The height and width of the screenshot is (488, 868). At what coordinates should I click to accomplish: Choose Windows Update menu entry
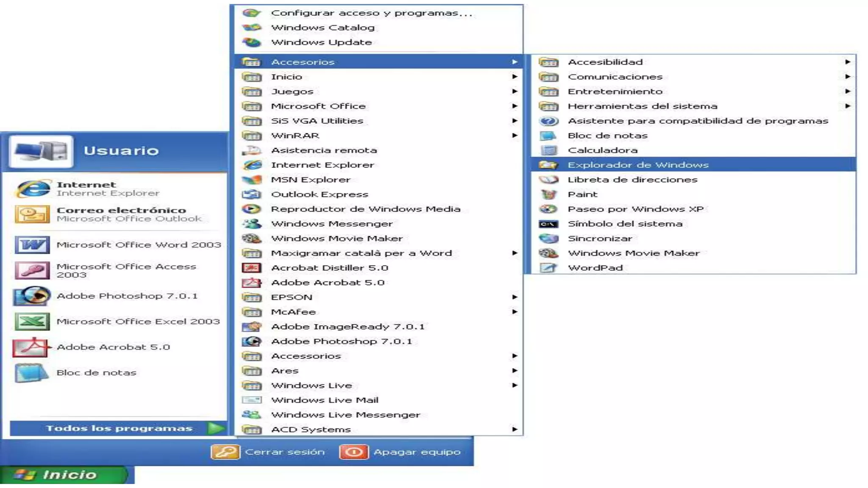(321, 42)
